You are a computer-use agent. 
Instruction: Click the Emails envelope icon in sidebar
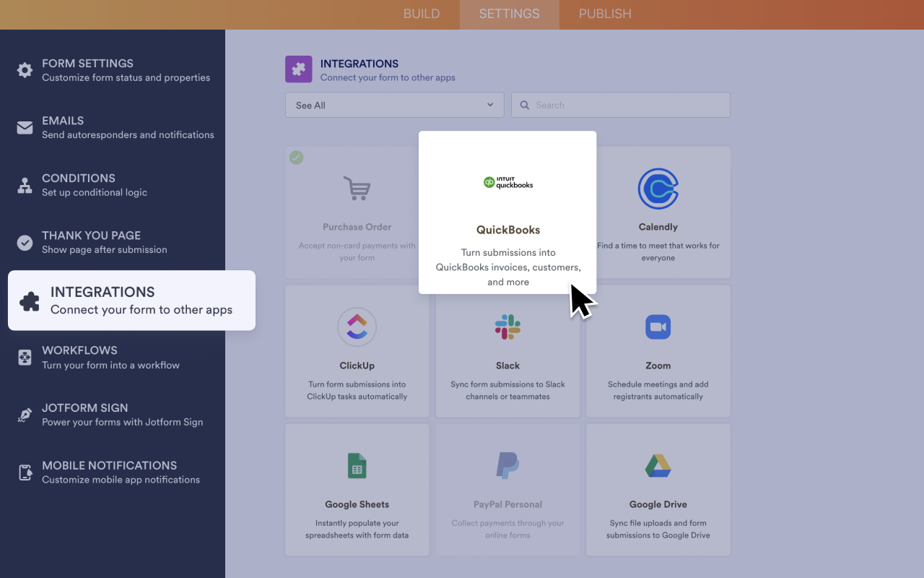pos(24,127)
